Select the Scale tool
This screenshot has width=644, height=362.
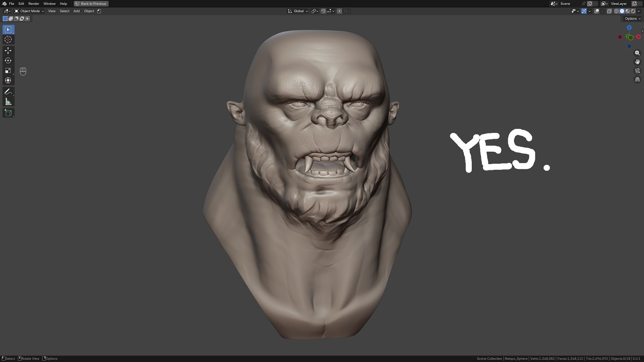point(8,70)
